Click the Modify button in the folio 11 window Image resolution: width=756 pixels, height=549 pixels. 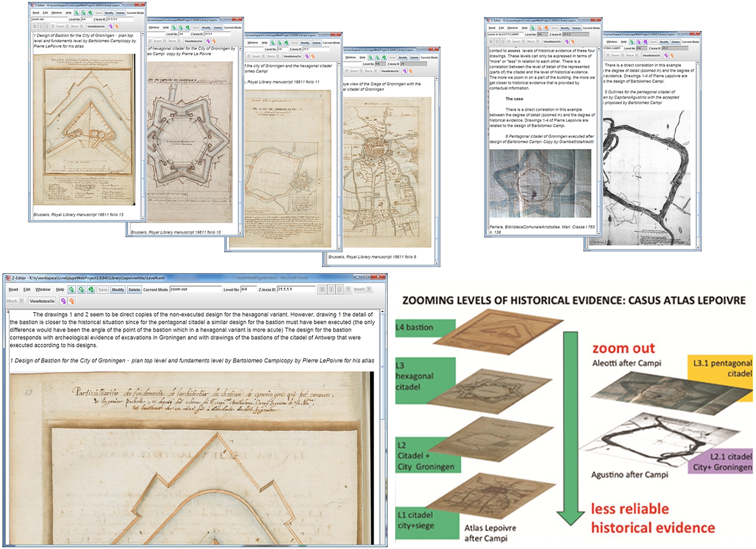305,43
